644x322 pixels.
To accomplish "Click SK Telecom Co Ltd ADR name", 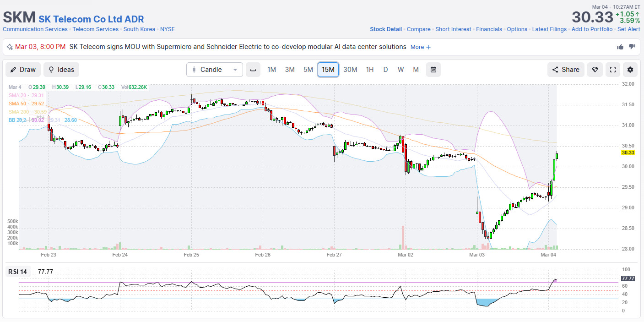I will click(91, 19).
